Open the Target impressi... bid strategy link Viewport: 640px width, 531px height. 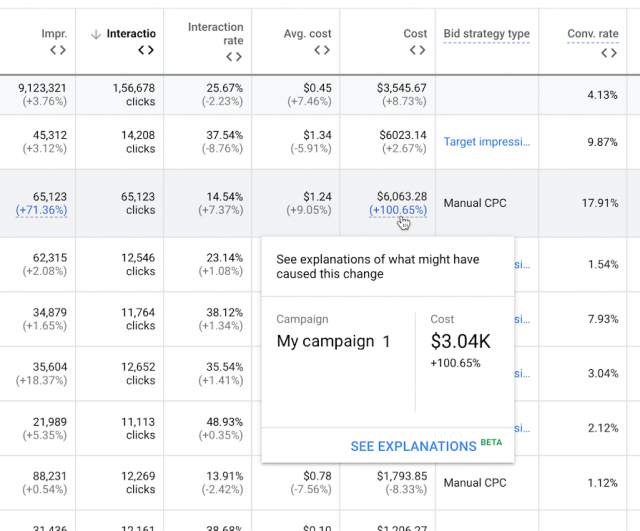pyautogui.click(x=486, y=142)
